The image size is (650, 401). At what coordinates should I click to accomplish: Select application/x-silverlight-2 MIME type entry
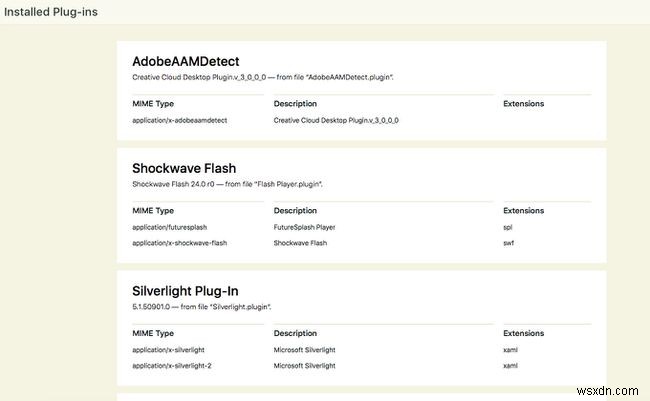point(174,365)
